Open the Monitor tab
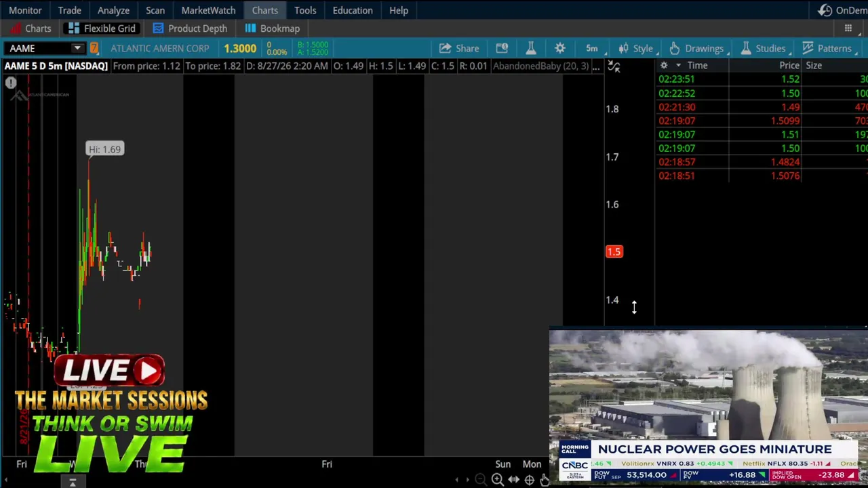The image size is (868, 488). [x=25, y=10]
